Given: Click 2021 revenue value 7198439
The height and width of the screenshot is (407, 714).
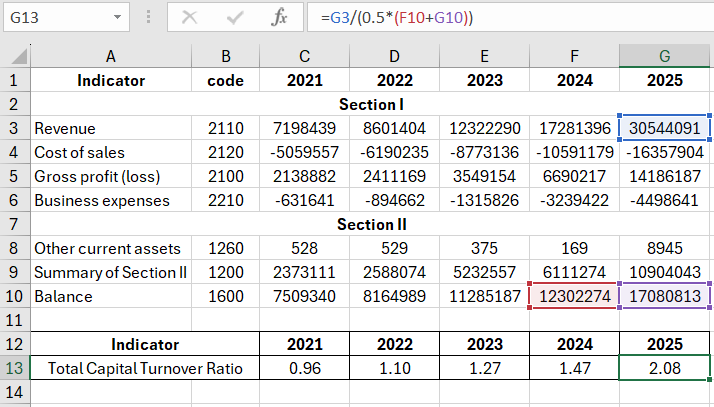Looking at the screenshot, I should [304, 128].
